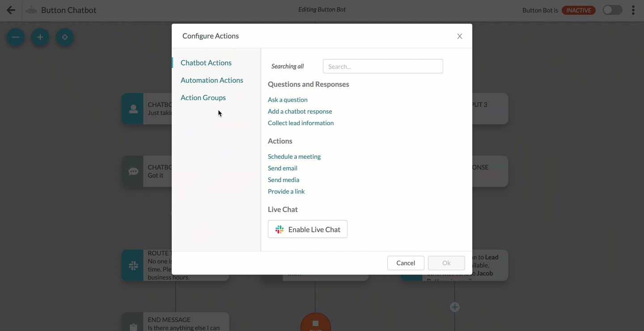Click the Questions and Responses heading
The image size is (644, 331).
309,84
